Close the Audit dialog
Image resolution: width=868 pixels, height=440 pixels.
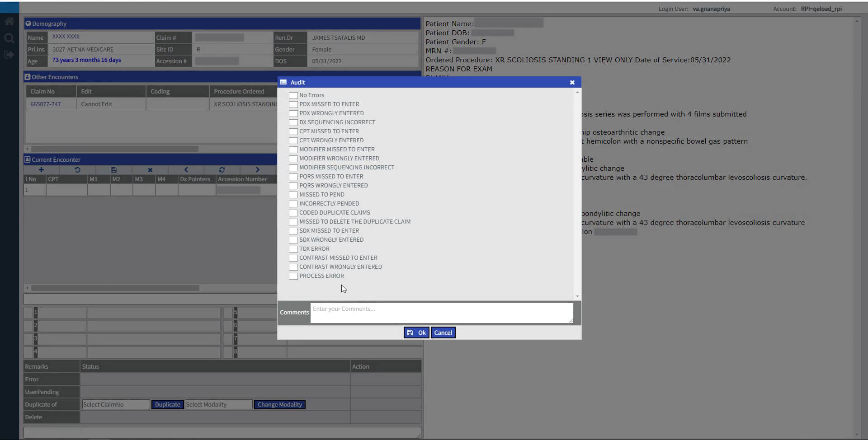[x=572, y=82]
